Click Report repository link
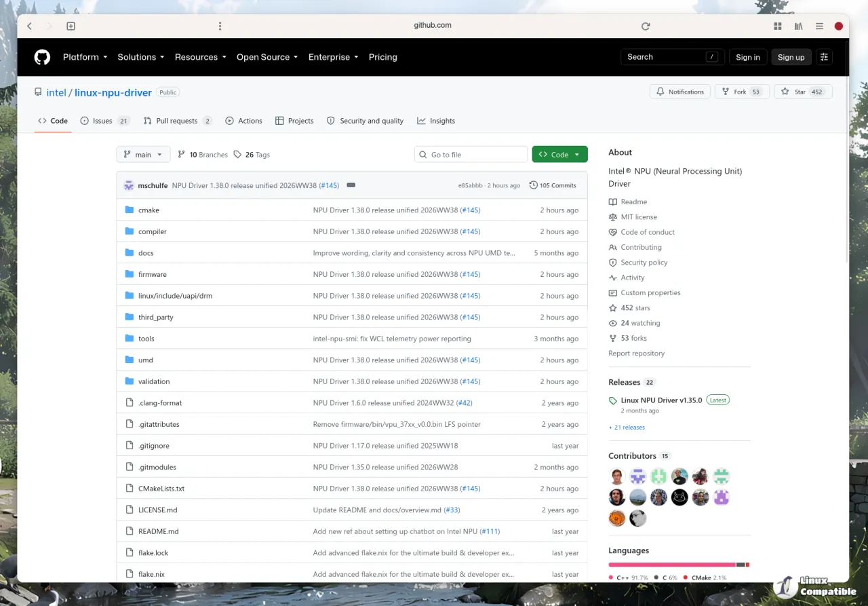This screenshot has width=868, height=606. pos(636,354)
